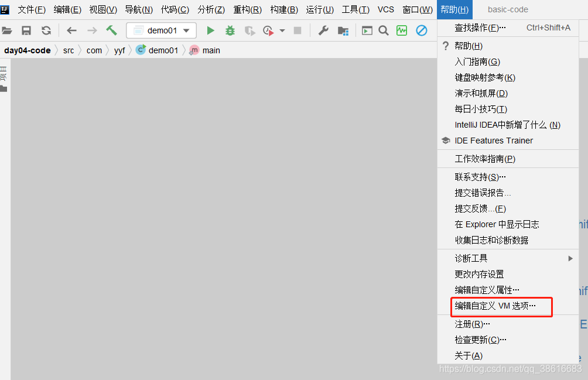Viewport: 588px width, 380px height.
Task: Select yyf in the breadcrumb bar
Action: (119, 50)
